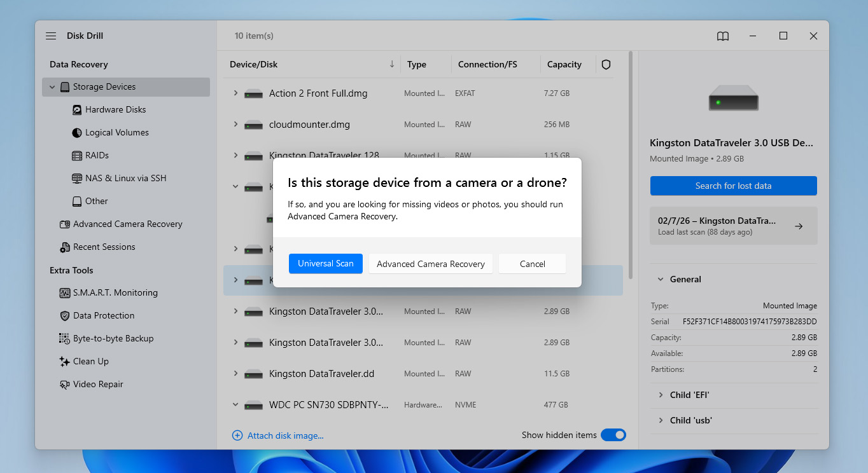Expand Kingston DataTraveler.dd row
The image size is (868, 473).
click(x=235, y=373)
